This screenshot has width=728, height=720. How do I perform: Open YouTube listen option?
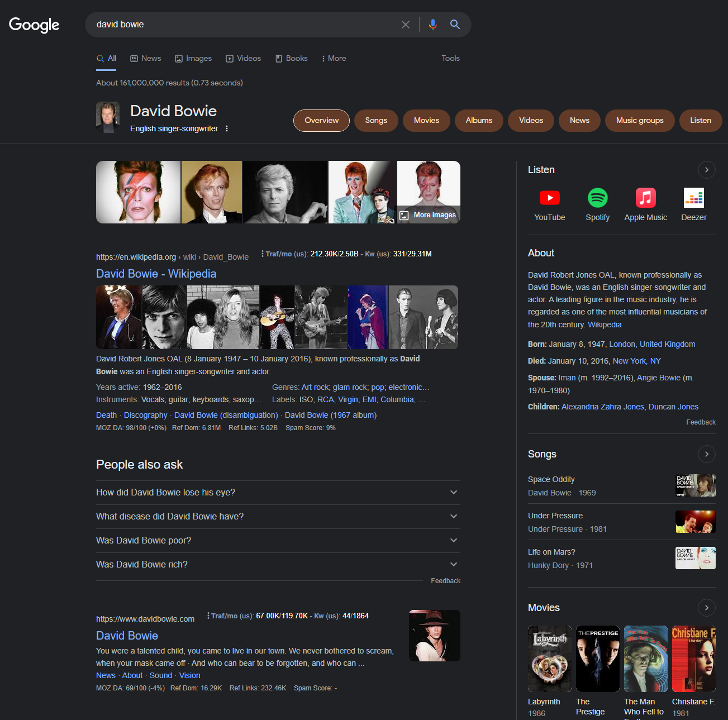pos(550,204)
